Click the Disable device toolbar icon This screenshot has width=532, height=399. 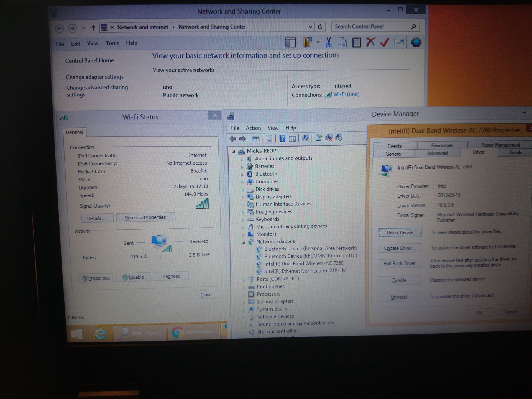coord(339,137)
